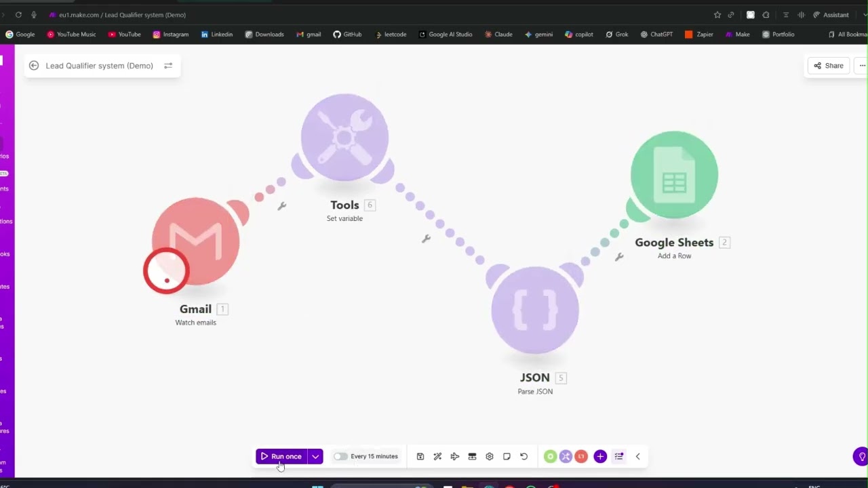Click the Share button
The image size is (868, 488).
click(x=829, y=66)
